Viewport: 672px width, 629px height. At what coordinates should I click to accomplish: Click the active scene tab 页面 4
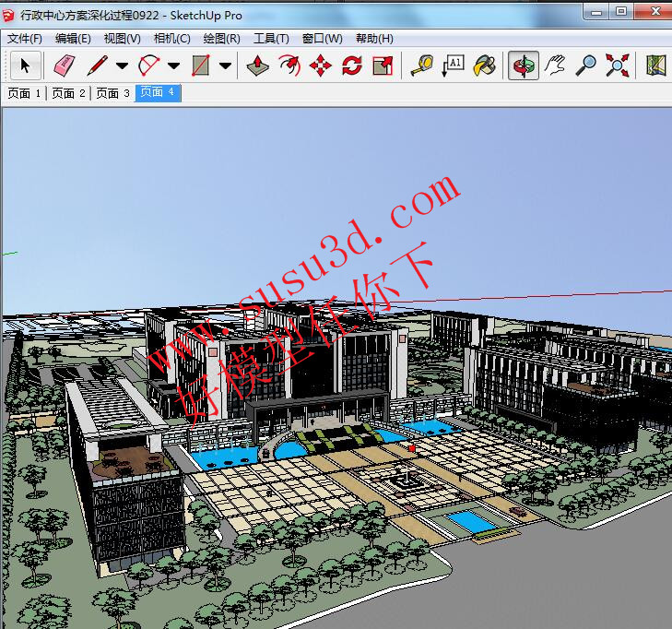[x=159, y=92]
